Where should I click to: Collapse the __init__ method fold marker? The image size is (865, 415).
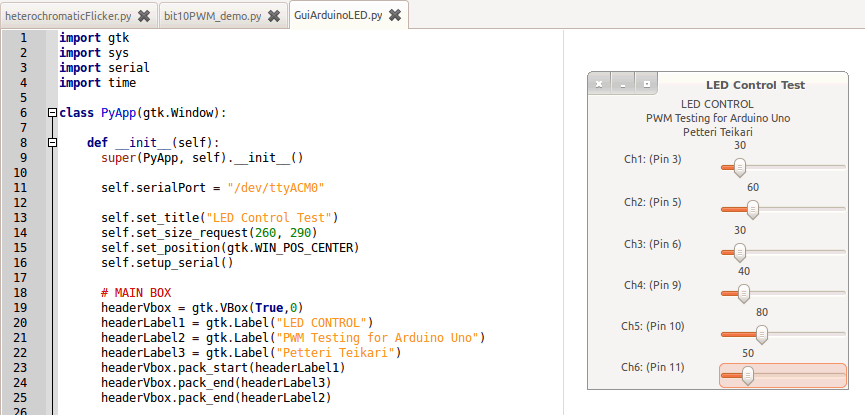coord(52,143)
